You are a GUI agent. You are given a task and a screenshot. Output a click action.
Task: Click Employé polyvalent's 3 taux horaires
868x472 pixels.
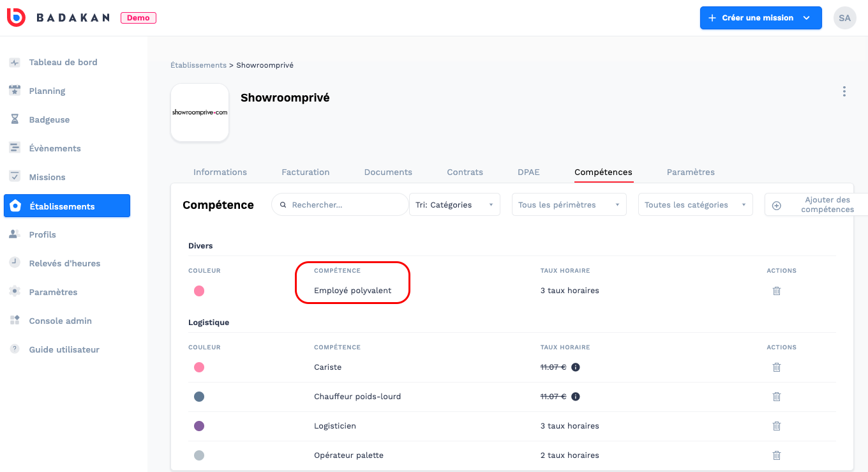pos(569,291)
